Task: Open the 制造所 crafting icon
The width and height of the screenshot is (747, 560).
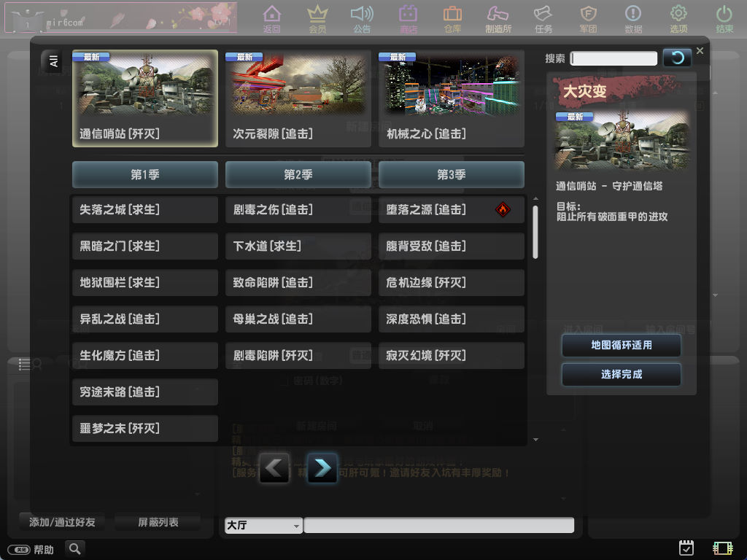Action: (x=498, y=18)
